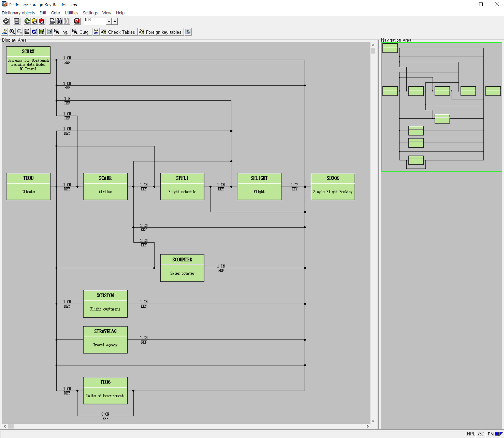Click the display area vertical scrollbar down arrow
Viewport: 504px width, 438px height.
(x=373, y=421)
